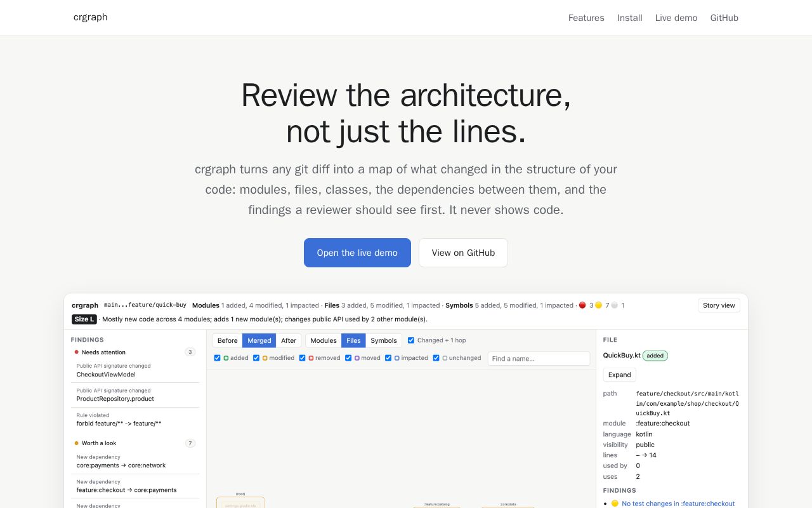This screenshot has height=508, width=812.
Task: Click the red findings count indicator
Action: click(586, 305)
